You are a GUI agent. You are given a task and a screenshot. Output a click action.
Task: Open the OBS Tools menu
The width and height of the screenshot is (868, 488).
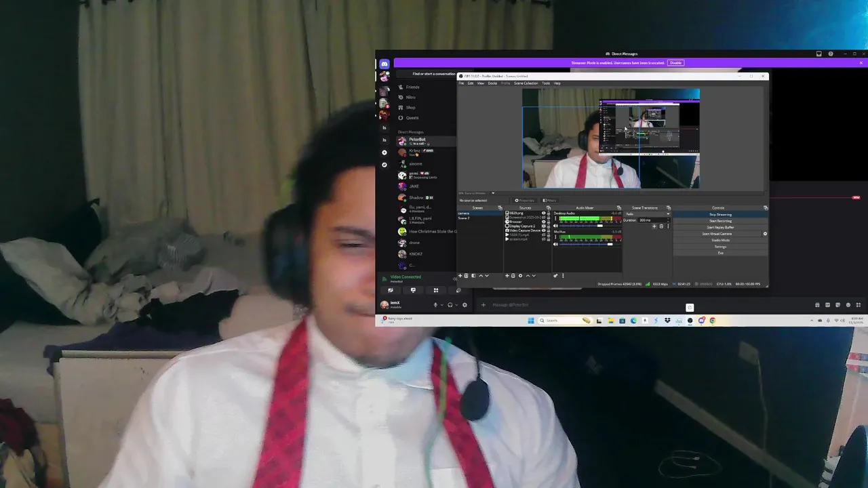546,83
